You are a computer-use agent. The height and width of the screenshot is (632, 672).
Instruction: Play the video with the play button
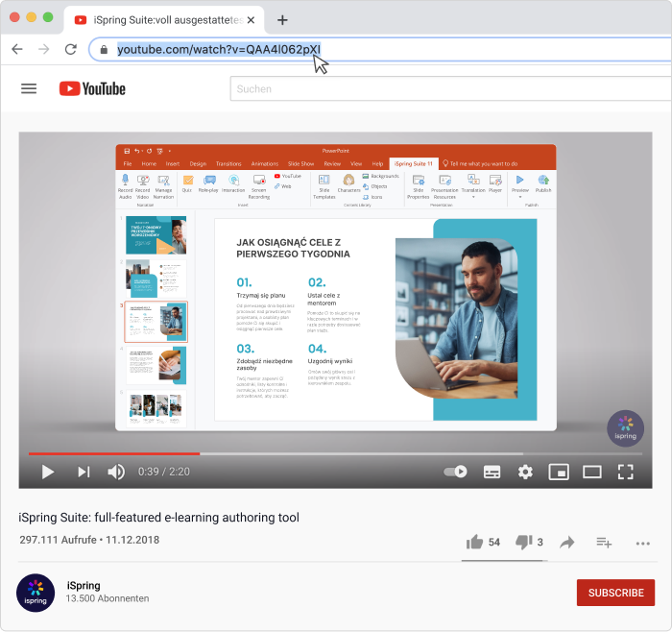[48, 472]
